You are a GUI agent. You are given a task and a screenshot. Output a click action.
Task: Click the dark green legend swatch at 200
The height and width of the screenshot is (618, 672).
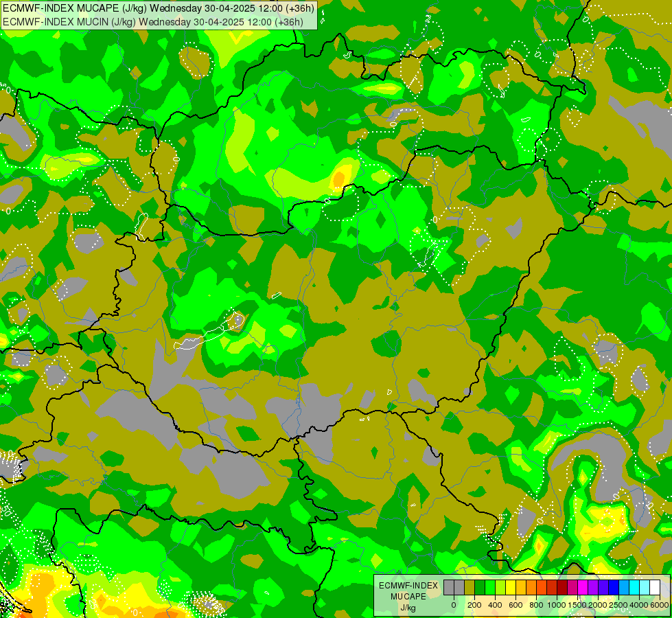(x=480, y=588)
